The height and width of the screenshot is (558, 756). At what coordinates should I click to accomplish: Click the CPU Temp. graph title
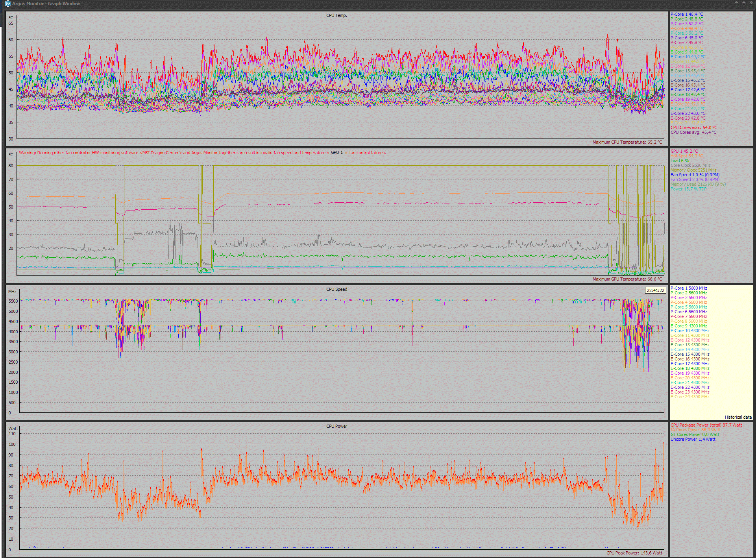click(x=336, y=15)
